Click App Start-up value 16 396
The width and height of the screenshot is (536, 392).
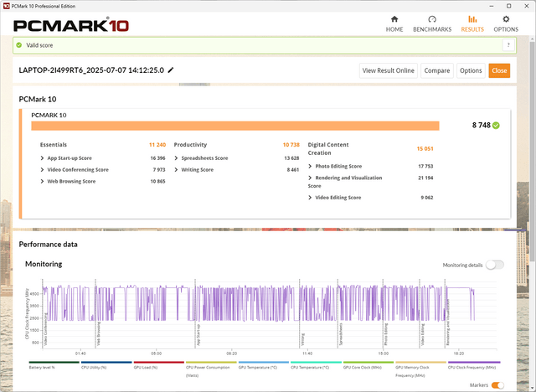click(157, 158)
